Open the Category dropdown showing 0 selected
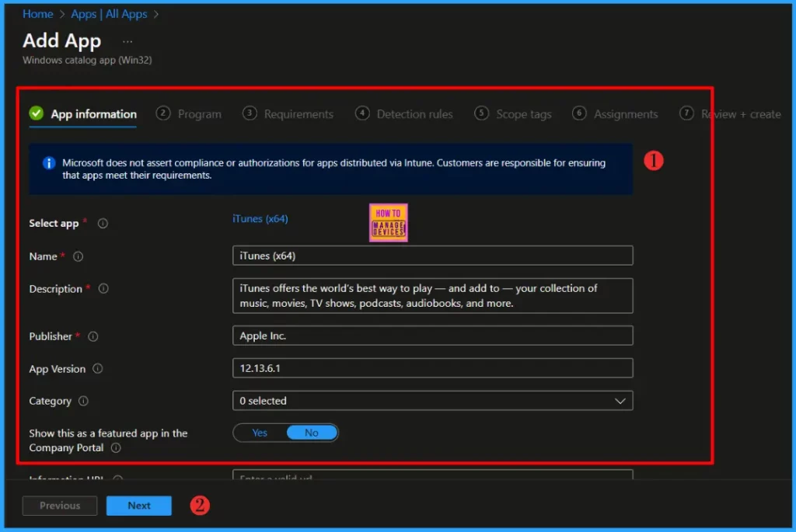Viewport: 796px width, 532px height. tap(432, 401)
